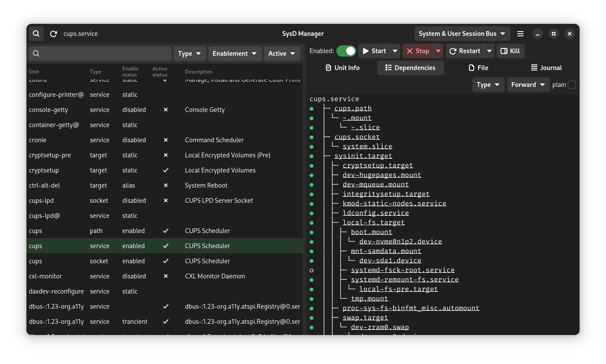
Task: Sort by the Unit column header
Action: coord(34,72)
